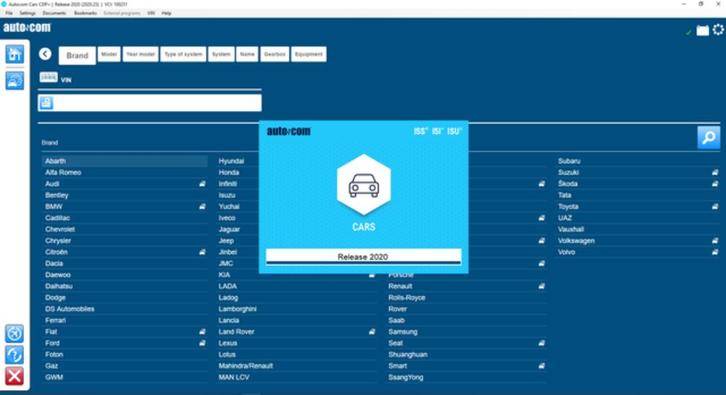
Task: Click the car icon next to Škoda
Action: coord(715,184)
